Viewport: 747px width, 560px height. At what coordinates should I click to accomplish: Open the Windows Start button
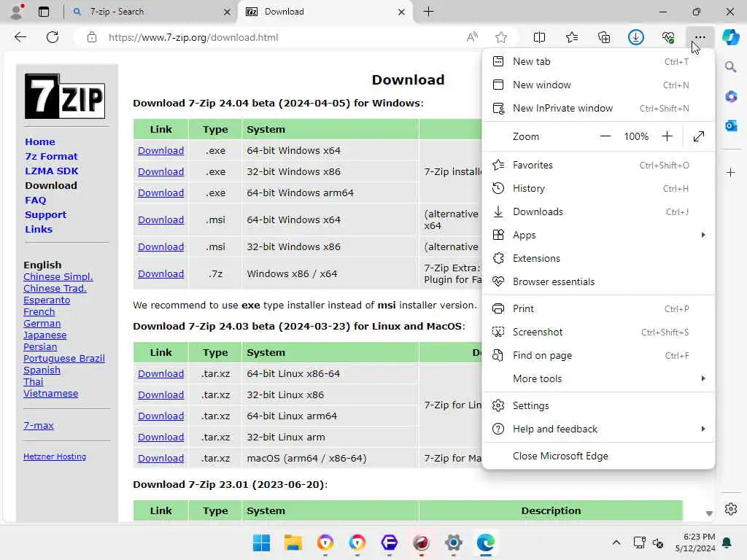click(x=261, y=542)
